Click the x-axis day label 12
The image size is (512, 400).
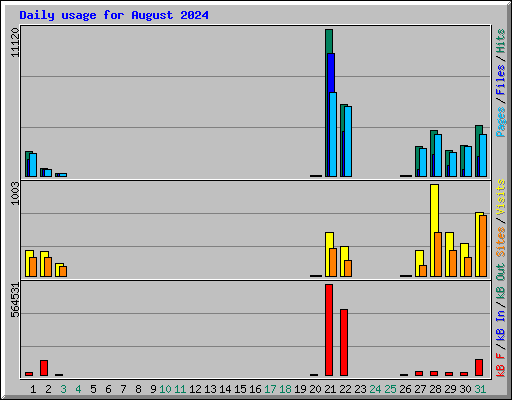pyautogui.click(x=195, y=389)
